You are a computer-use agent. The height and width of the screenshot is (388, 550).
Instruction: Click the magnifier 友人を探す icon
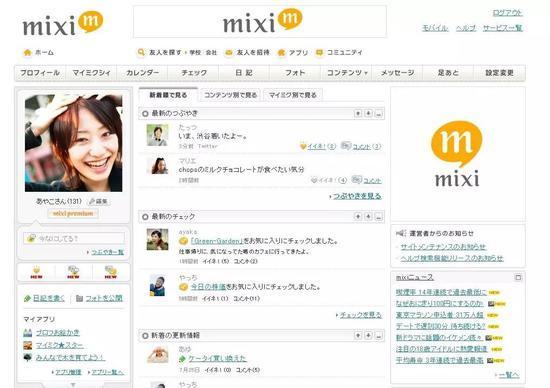[x=141, y=52]
